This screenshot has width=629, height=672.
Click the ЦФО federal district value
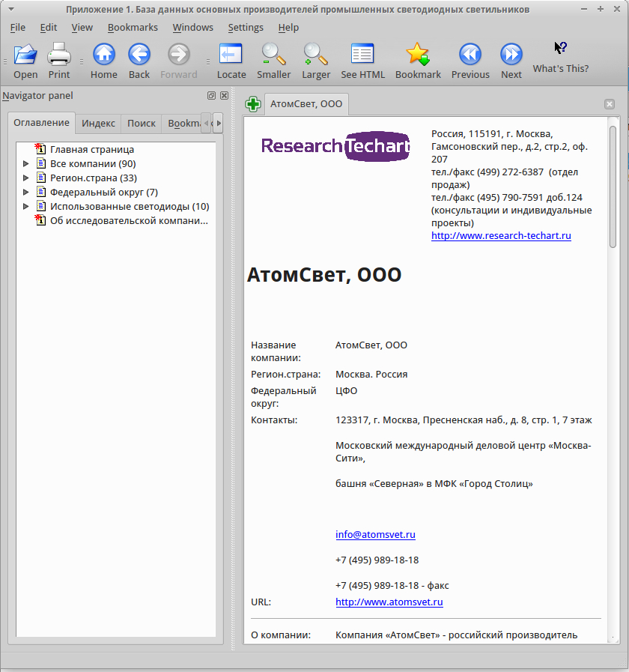pos(346,391)
